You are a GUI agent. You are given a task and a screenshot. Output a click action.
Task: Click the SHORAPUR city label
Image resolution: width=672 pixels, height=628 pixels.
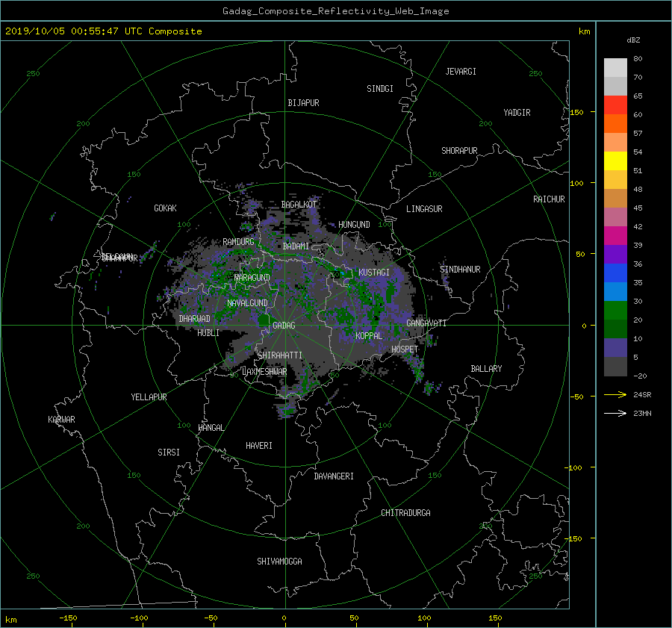459,151
